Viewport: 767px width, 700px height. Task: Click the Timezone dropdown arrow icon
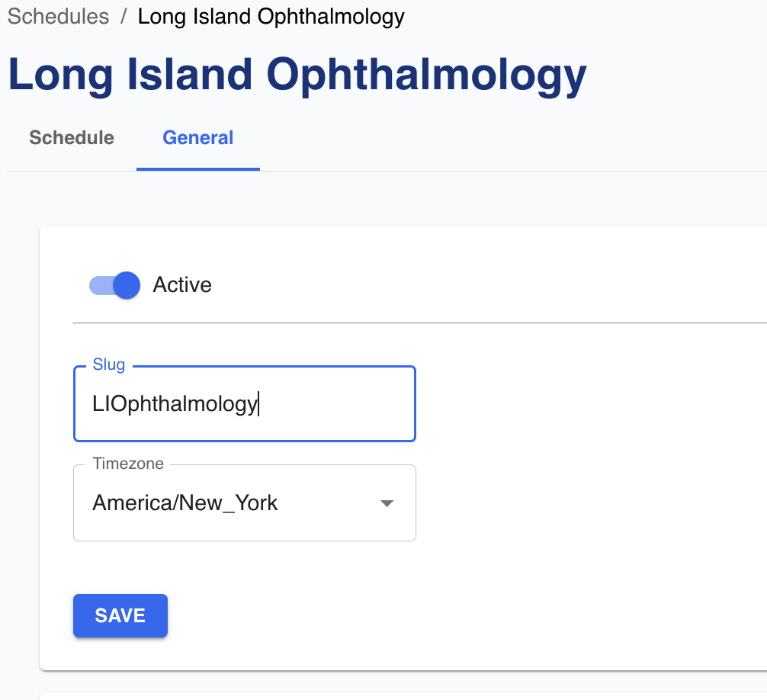tap(387, 503)
